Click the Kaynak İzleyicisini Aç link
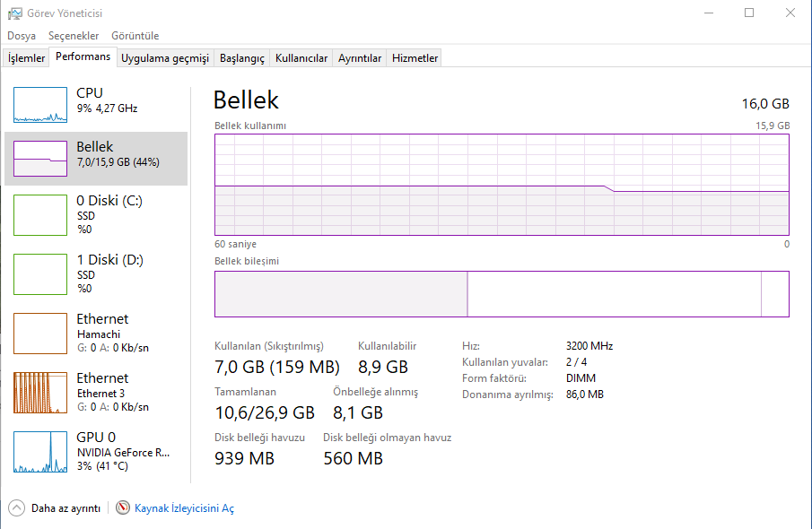Image resolution: width=812 pixels, height=529 pixels. (184, 508)
